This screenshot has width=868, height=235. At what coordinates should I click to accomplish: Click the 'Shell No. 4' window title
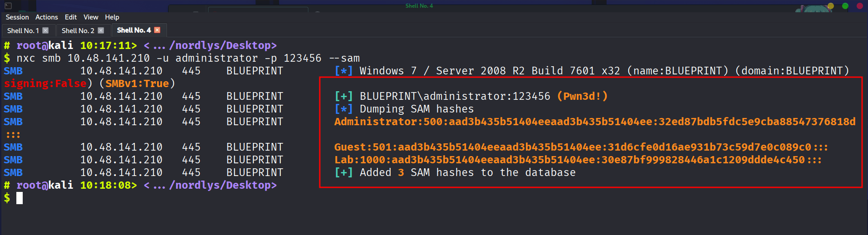(x=419, y=6)
